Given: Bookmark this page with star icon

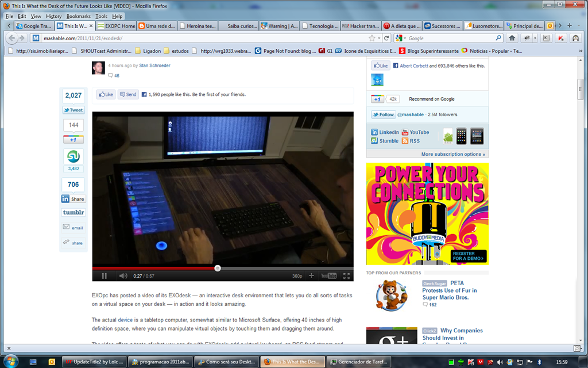Looking at the screenshot, I should tap(372, 38).
